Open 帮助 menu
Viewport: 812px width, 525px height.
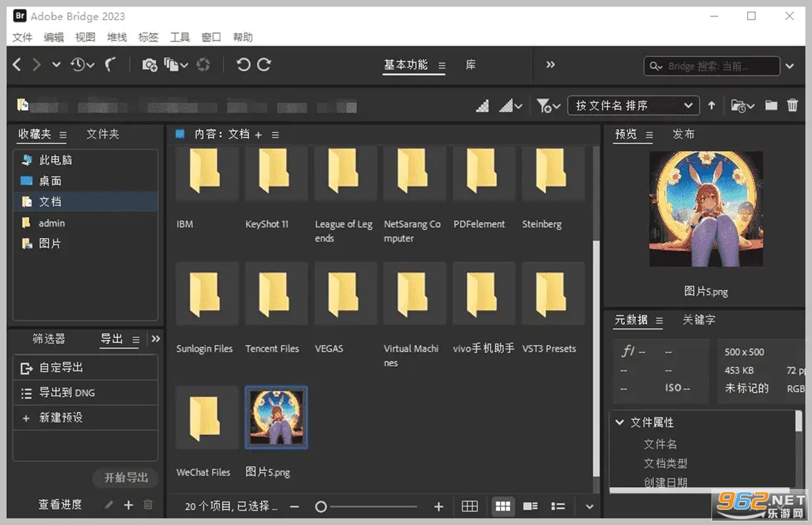pos(243,37)
